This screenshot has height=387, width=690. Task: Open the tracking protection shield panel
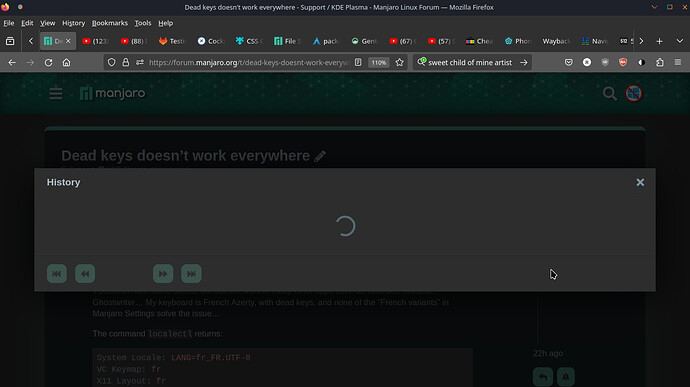pyautogui.click(x=111, y=63)
